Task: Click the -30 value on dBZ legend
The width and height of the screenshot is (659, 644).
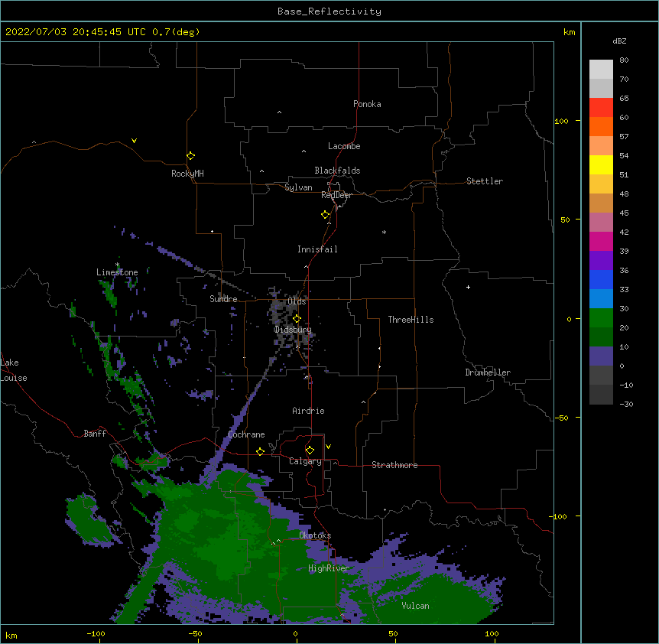Action: point(626,404)
